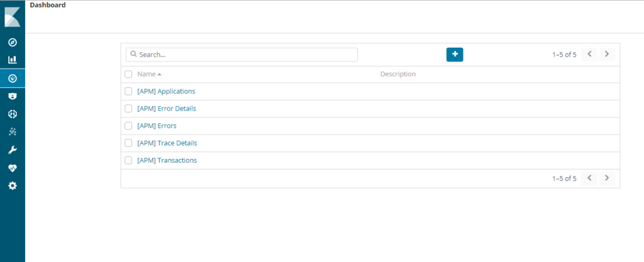Open Timelion via the mask icon

[13, 96]
